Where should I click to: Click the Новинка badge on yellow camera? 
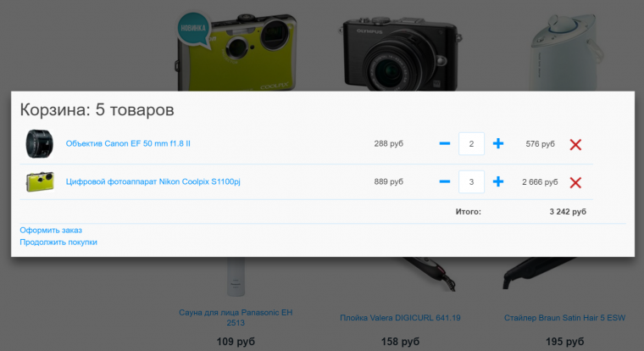[x=194, y=28]
